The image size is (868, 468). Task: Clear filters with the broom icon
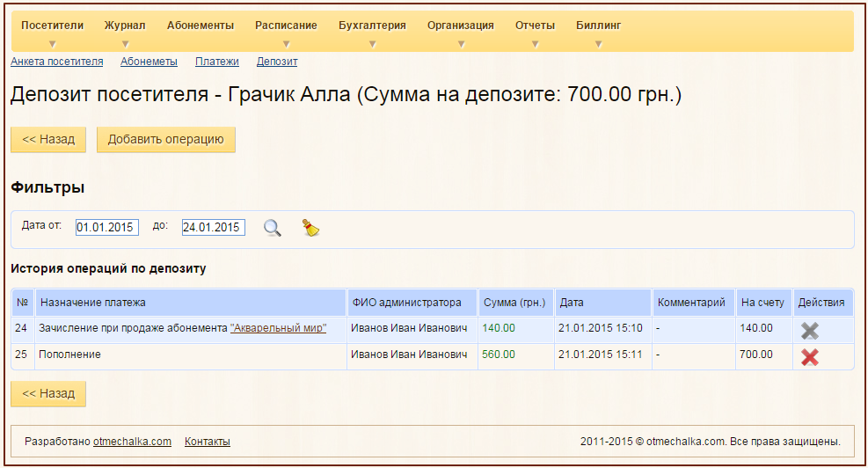tap(310, 228)
